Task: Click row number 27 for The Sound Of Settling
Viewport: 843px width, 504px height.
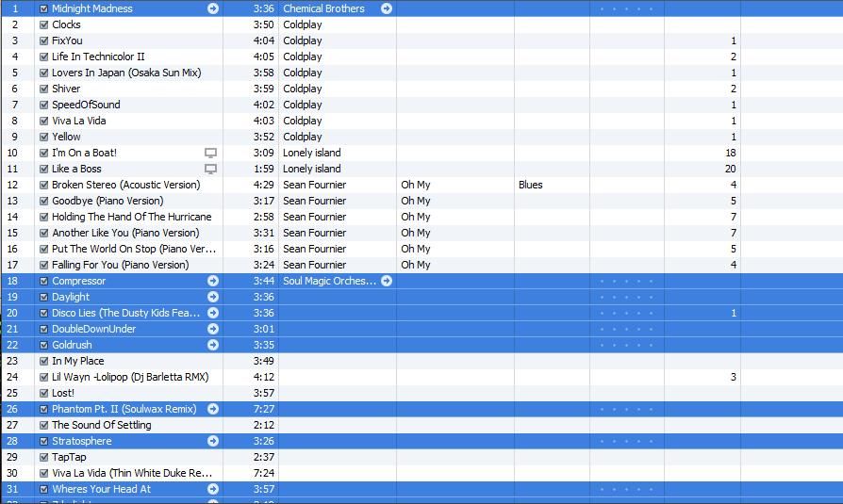Action: 12,425
